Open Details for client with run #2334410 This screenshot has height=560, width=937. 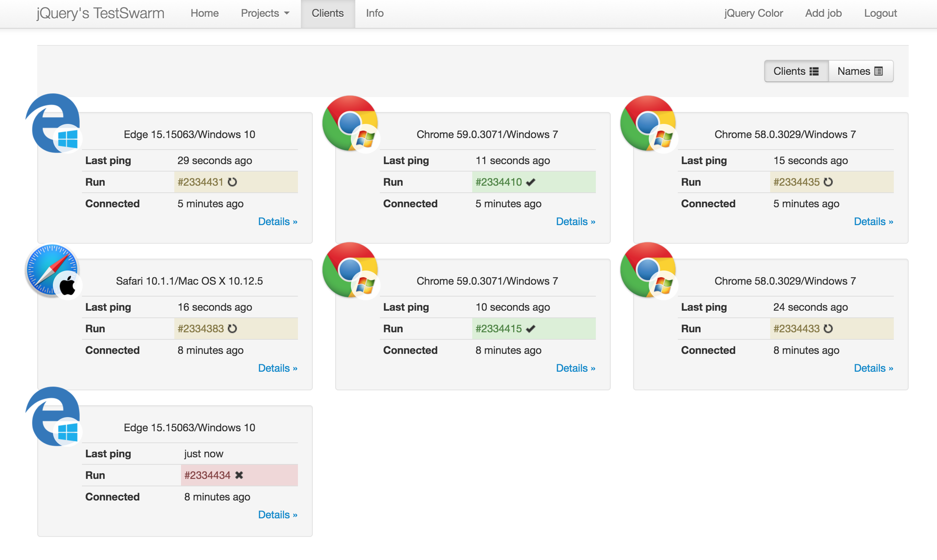[x=575, y=221]
